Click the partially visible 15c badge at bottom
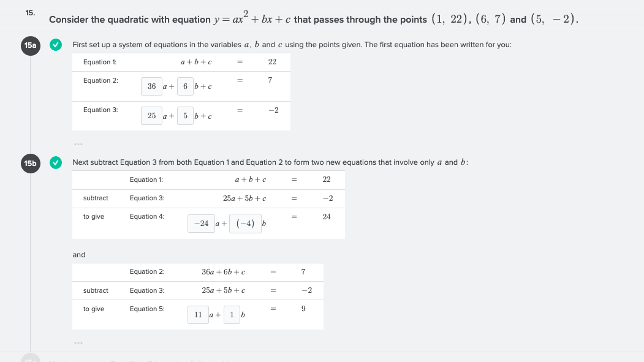Image resolution: width=644 pixels, height=362 pixels. click(x=30, y=360)
